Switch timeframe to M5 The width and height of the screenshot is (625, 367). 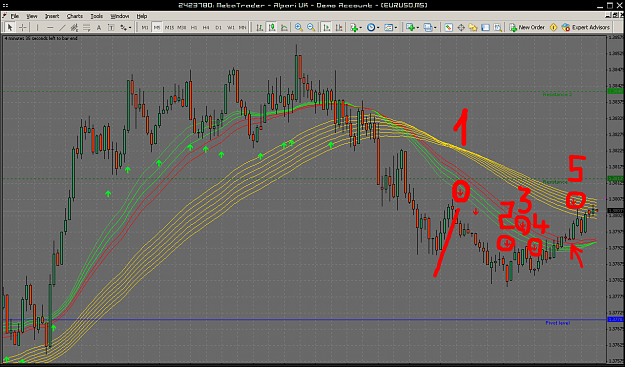[157, 27]
